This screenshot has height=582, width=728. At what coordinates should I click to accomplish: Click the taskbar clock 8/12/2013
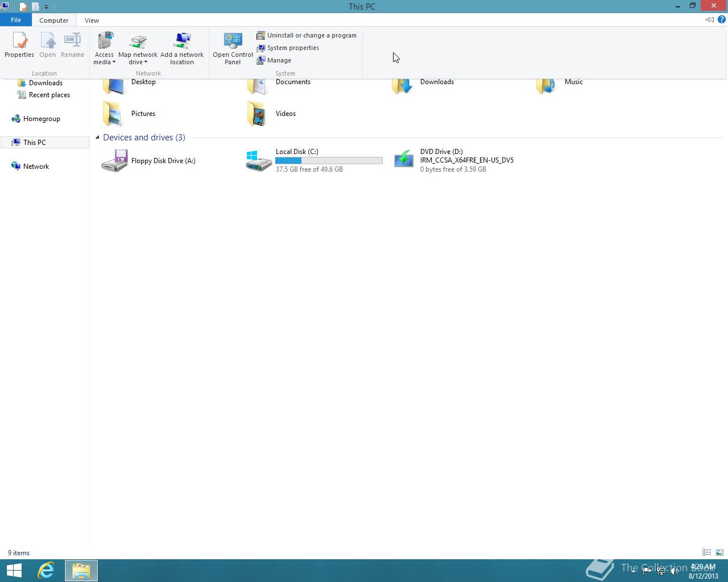click(x=704, y=571)
